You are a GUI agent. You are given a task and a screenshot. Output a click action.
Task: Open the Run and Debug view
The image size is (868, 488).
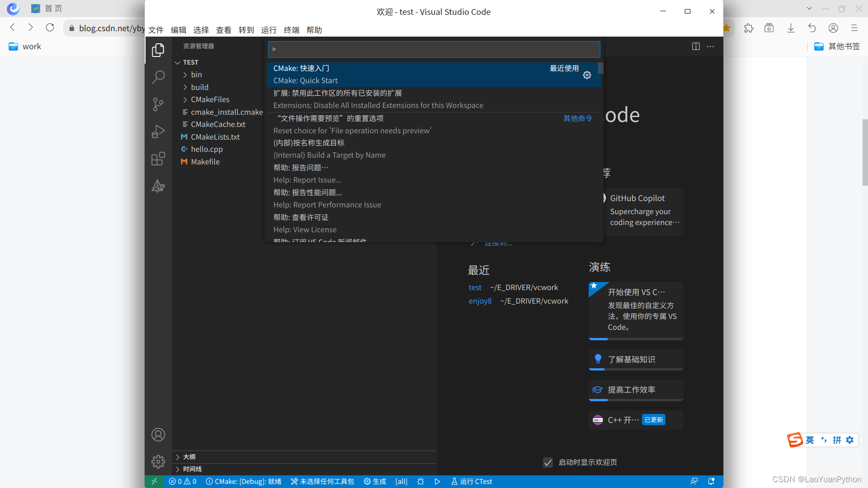pyautogui.click(x=158, y=131)
